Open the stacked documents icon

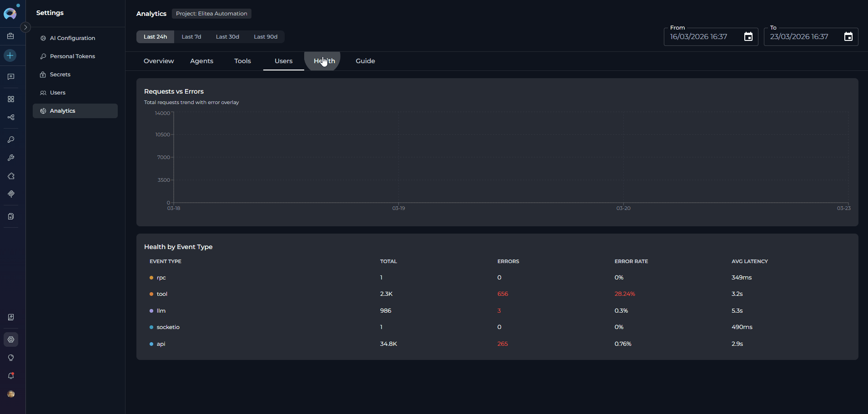[11, 216]
